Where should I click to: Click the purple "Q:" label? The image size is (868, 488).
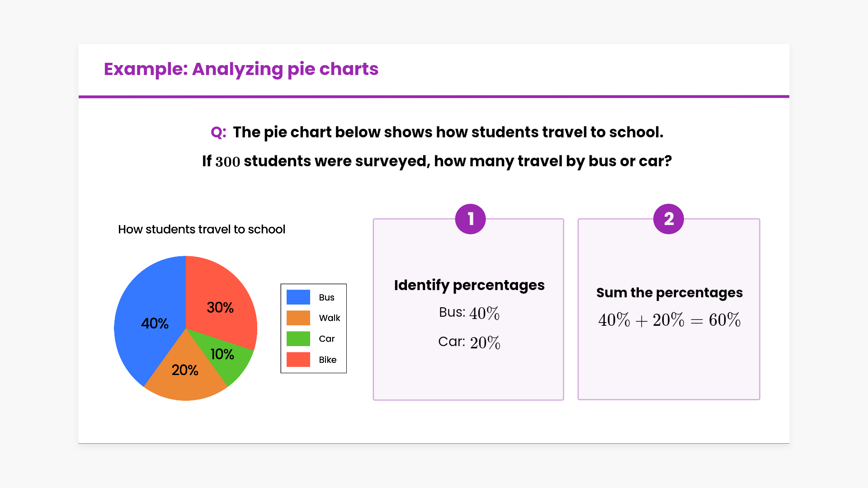click(218, 132)
